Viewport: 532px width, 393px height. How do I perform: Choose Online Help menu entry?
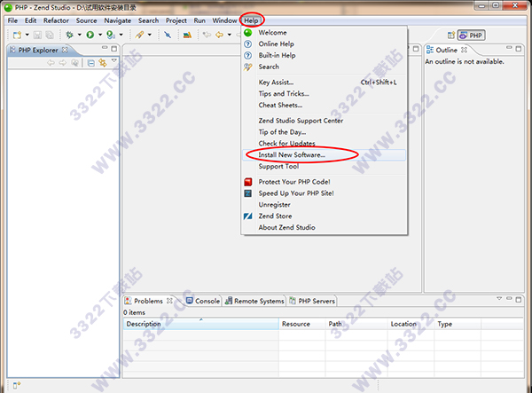coord(324,44)
